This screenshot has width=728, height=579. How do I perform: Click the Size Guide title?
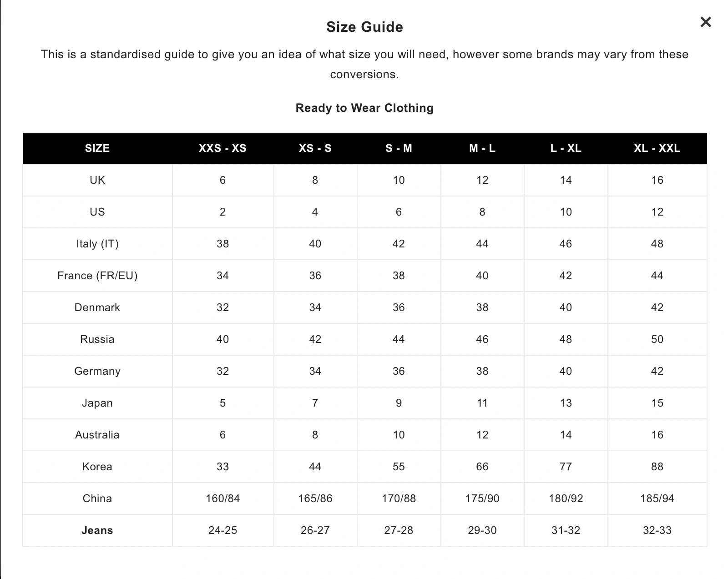point(364,27)
